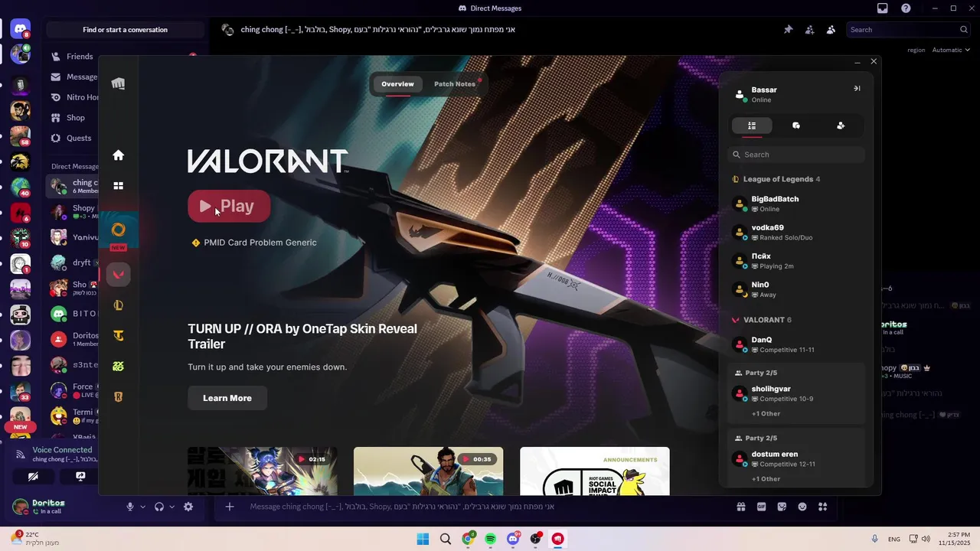Open the NEW orange ring game icon
This screenshot has height=551, width=980.
tap(118, 230)
